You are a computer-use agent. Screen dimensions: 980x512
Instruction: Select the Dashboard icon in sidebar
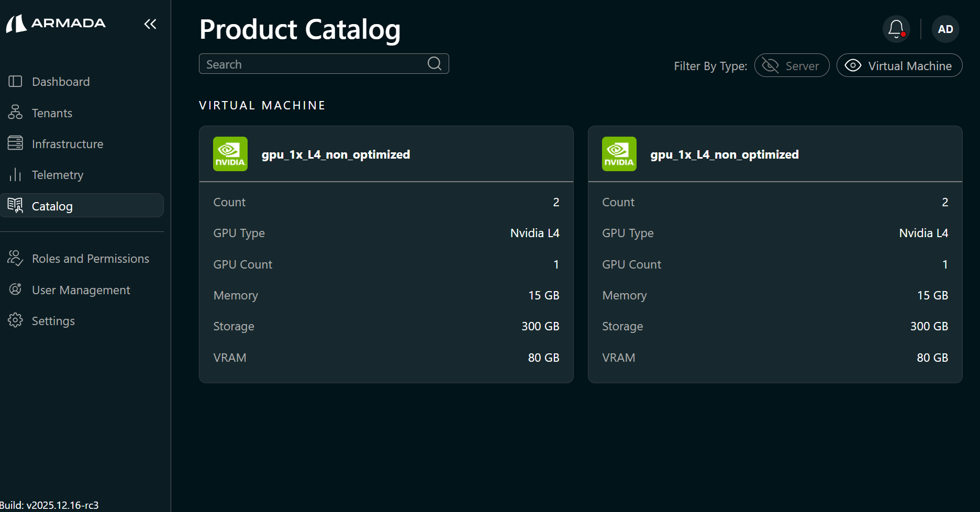(15, 81)
